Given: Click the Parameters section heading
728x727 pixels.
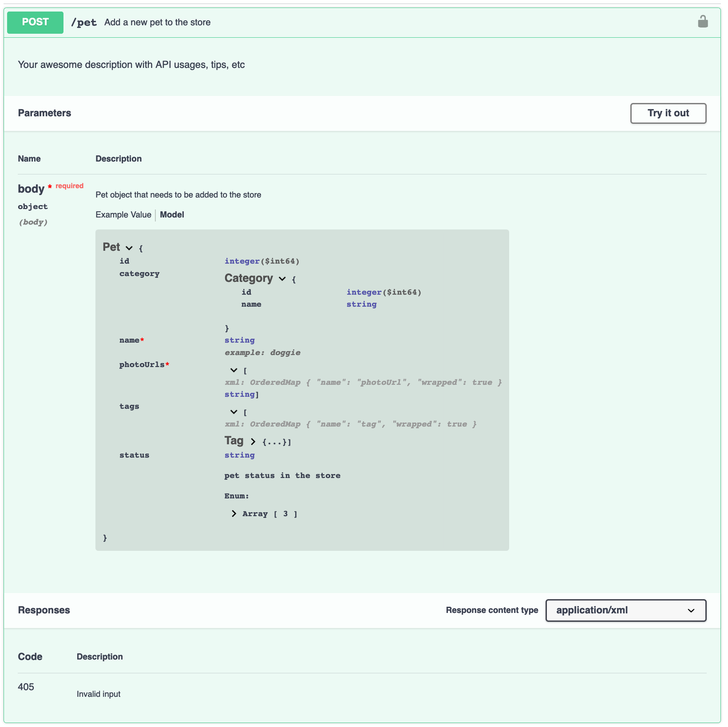Looking at the screenshot, I should click(44, 113).
